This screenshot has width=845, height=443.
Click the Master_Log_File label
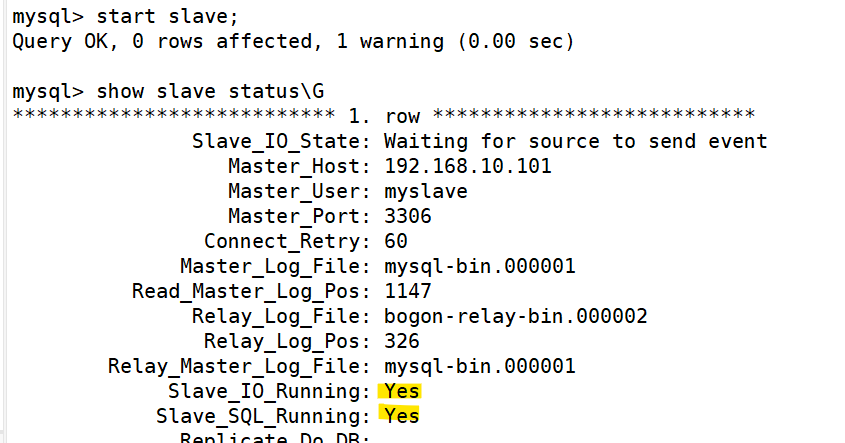(x=275, y=266)
